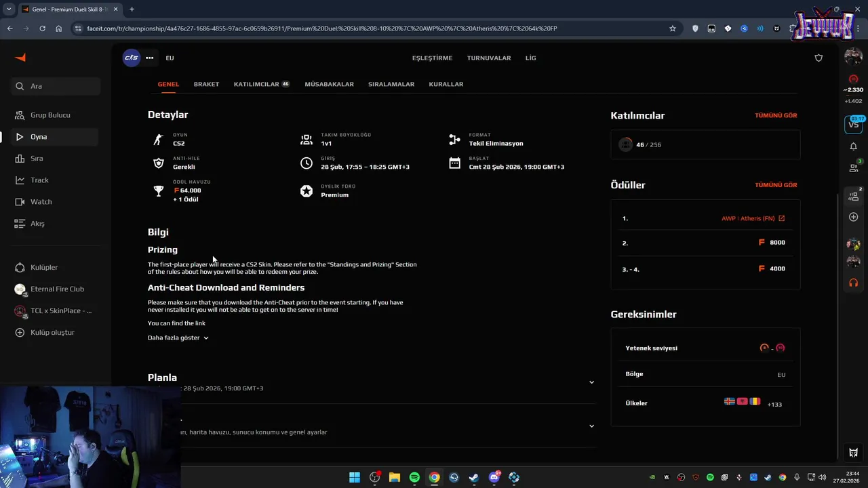Switch to the KATILIMCILAR tab

261,84
